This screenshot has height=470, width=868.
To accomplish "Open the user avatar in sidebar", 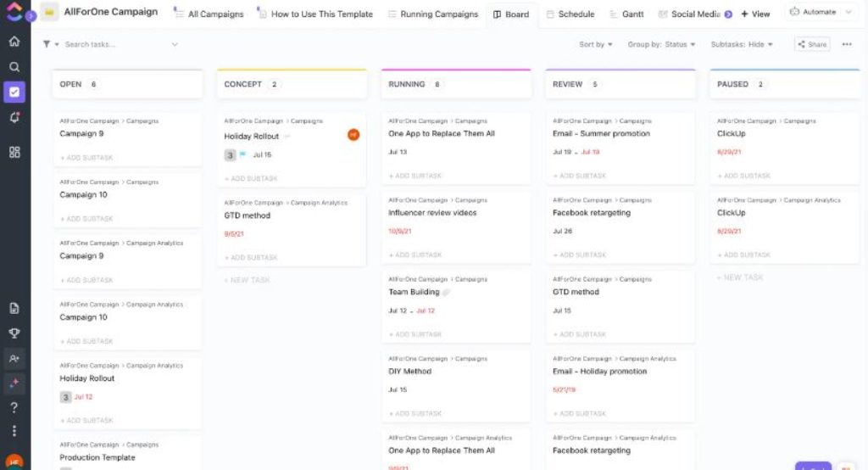I will tap(14, 462).
